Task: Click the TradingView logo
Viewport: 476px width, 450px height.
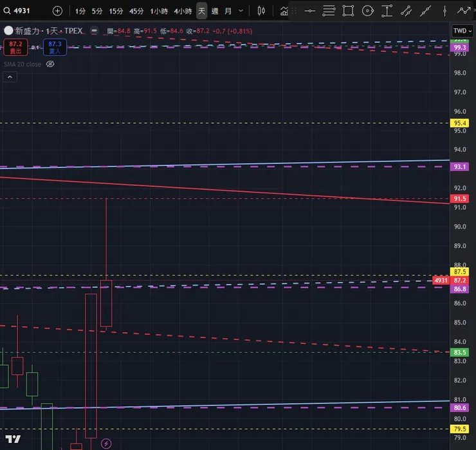Action: pos(13,439)
